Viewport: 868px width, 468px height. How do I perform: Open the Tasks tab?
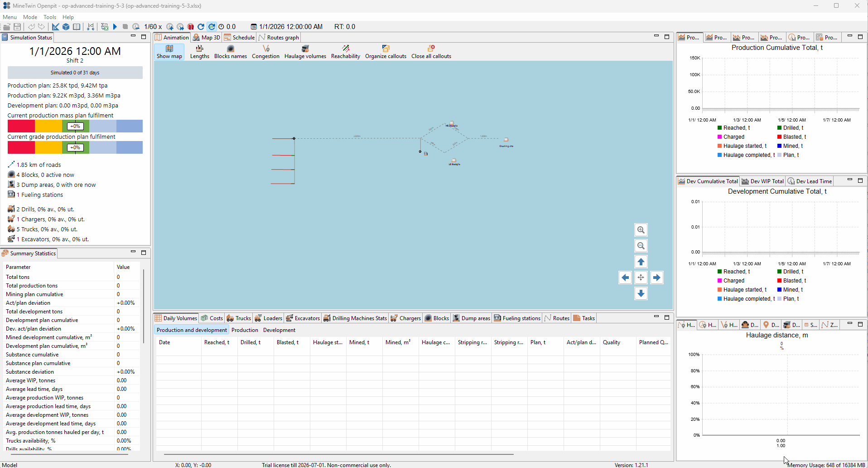point(584,318)
